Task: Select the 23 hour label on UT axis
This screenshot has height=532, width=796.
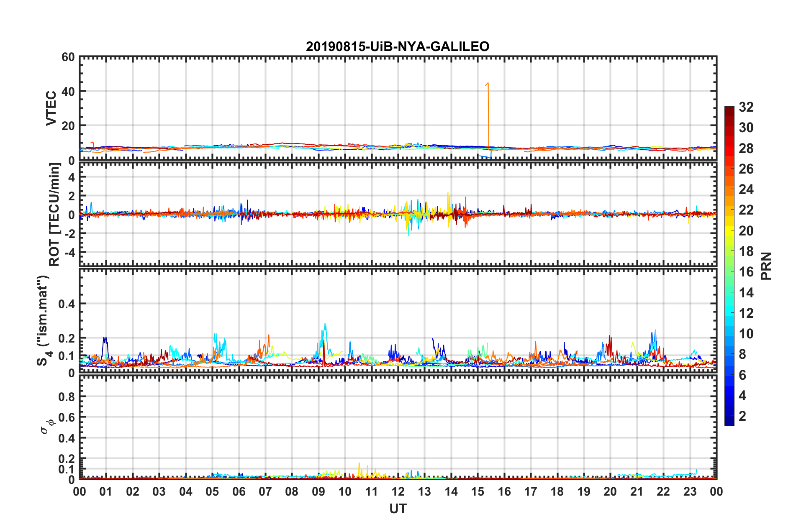Action: coord(690,491)
